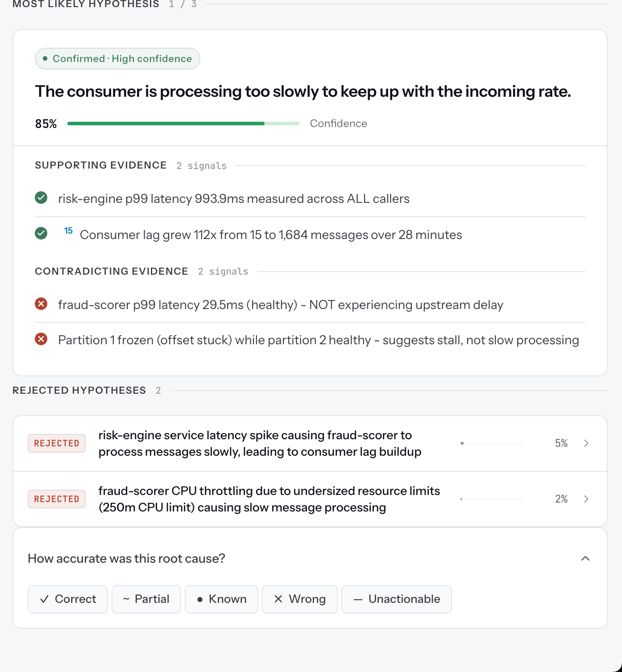
Task: Click red X icon beside fraud-scorer p99 latency
Action: pyautogui.click(x=41, y=304)
